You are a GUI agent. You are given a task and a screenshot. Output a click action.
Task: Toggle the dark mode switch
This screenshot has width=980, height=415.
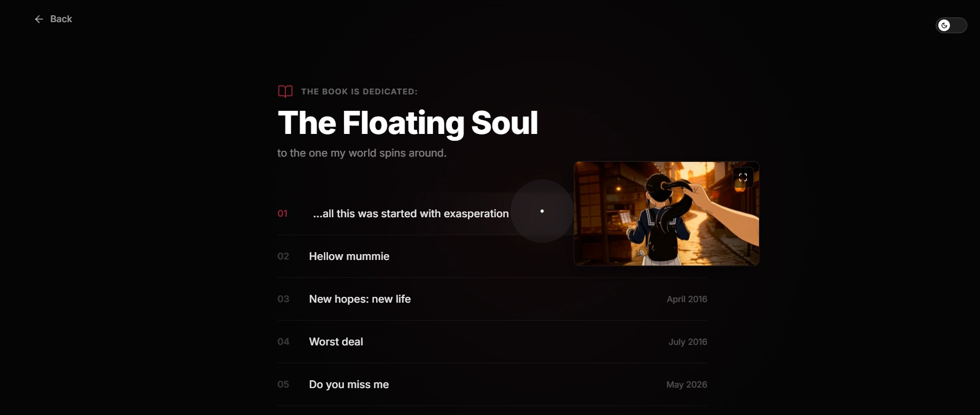(951, 25)
